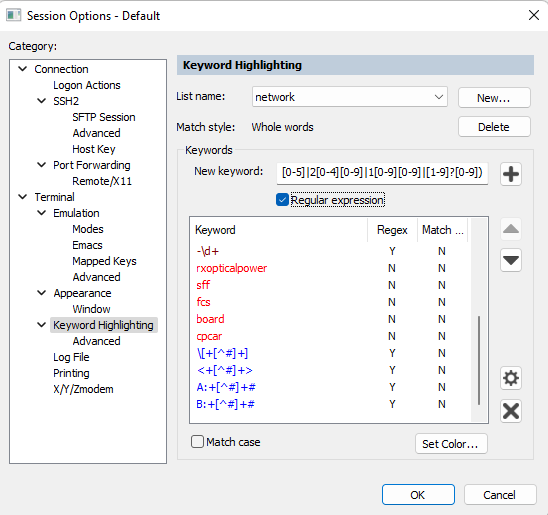
Task: Select Log File category
Action: point(71,357)
